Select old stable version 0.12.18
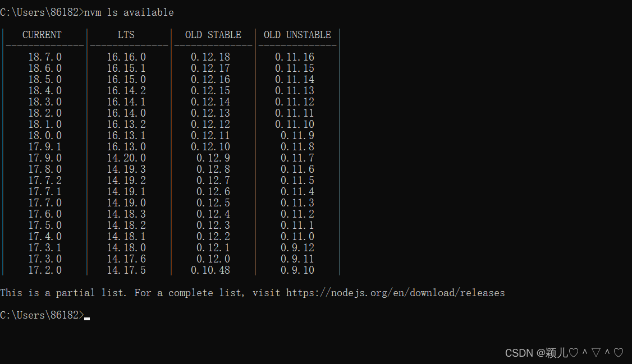Image resolution: width=632 pixels, height=364 pixels. 210,57
